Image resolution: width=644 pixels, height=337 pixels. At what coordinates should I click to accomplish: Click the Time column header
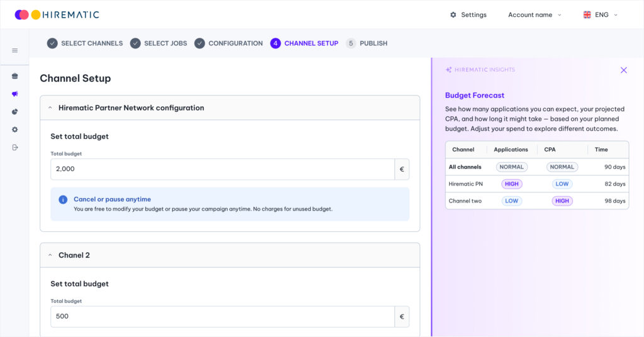pos(601,150)
